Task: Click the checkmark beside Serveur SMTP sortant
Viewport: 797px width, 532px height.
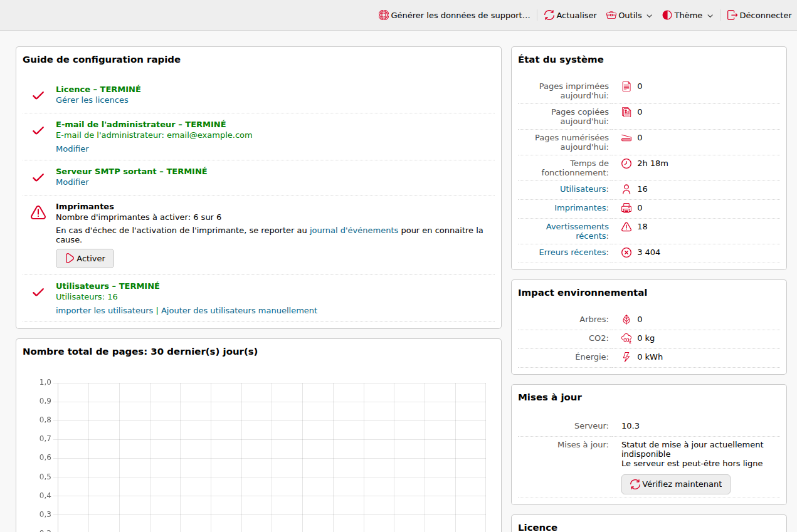Action: coord(38,177)
